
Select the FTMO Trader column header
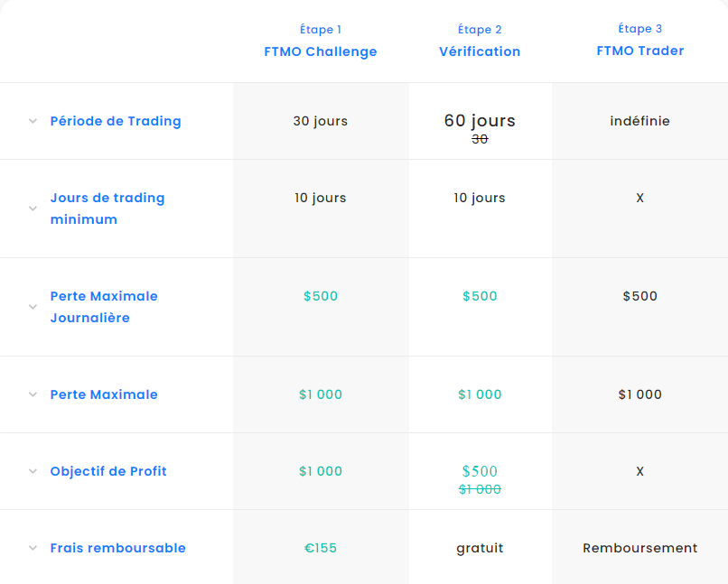640,51
